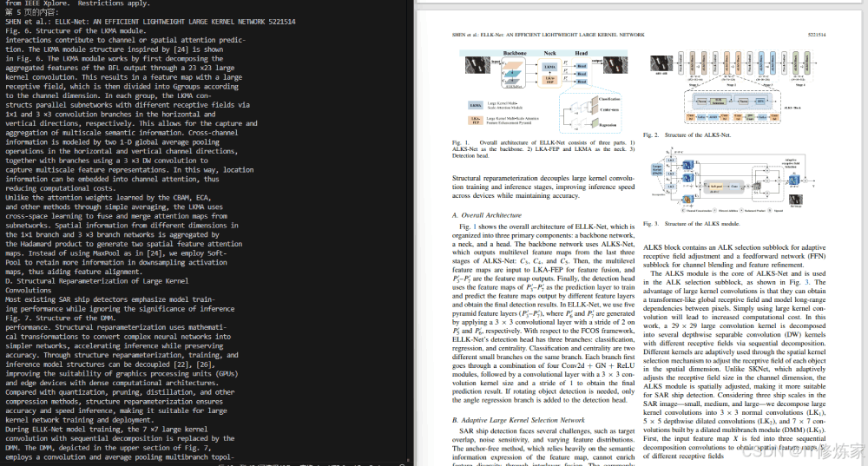868x466 pixels.
Task: Click the terminal line starting 'Most existing SAR ship detectors'
Action: coord(109,299)
